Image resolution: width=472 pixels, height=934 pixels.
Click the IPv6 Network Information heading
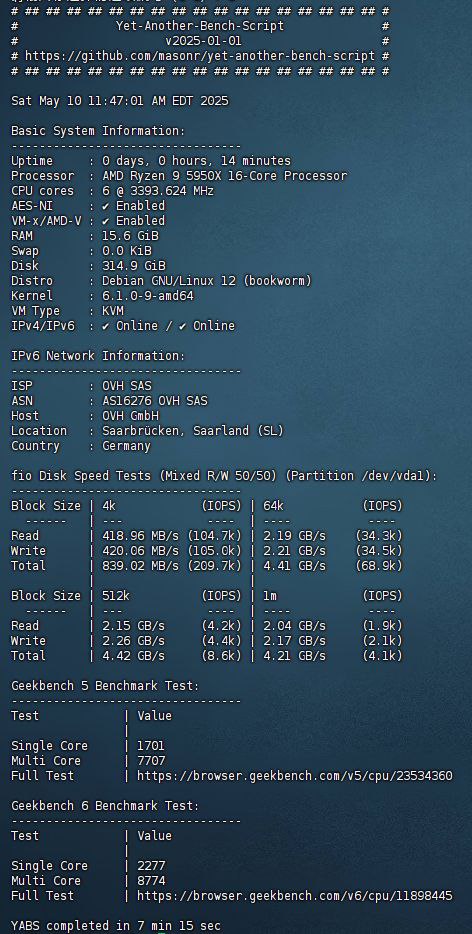(98, 356)
